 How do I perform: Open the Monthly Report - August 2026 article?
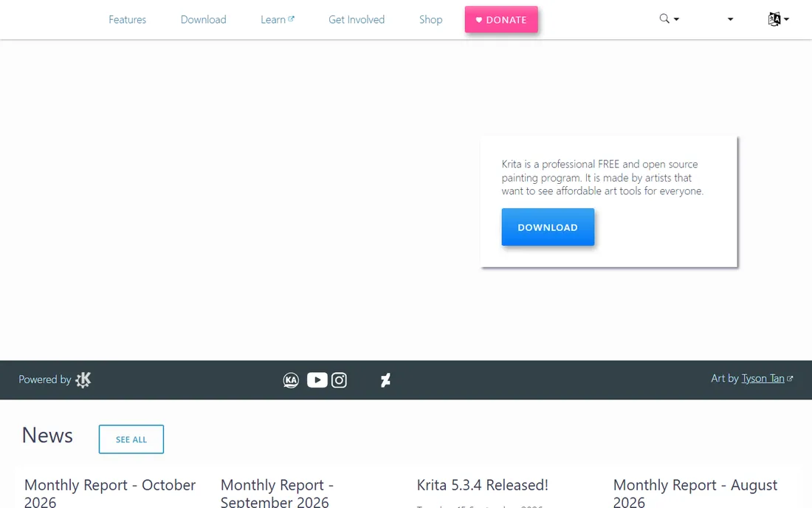[x=695, y=492]
